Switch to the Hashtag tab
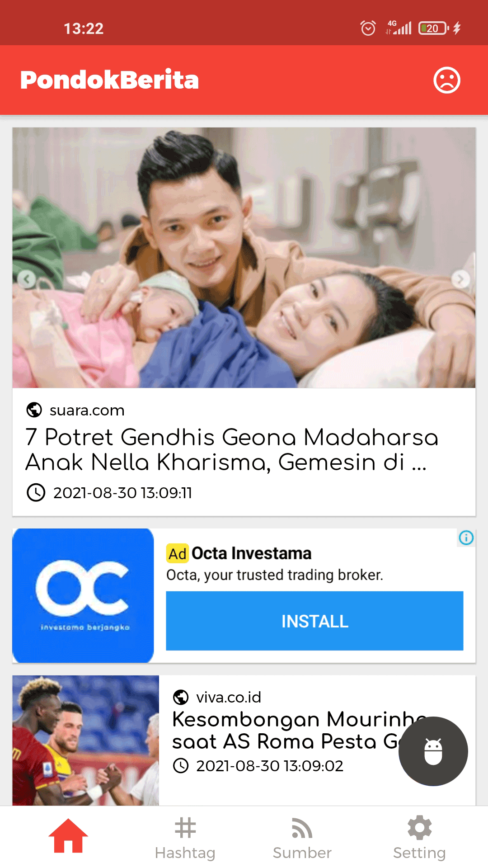This screenshot has width=488, height=868. coord(185,839)
